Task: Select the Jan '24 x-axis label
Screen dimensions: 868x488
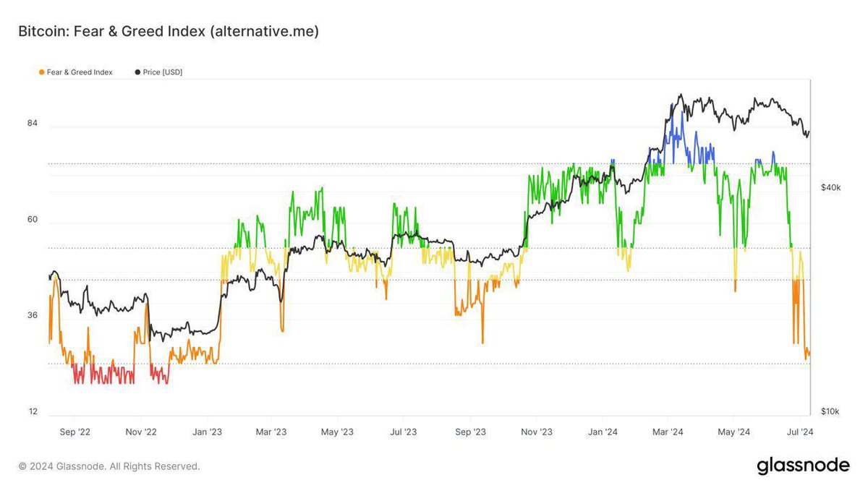Action: (603, 432)
